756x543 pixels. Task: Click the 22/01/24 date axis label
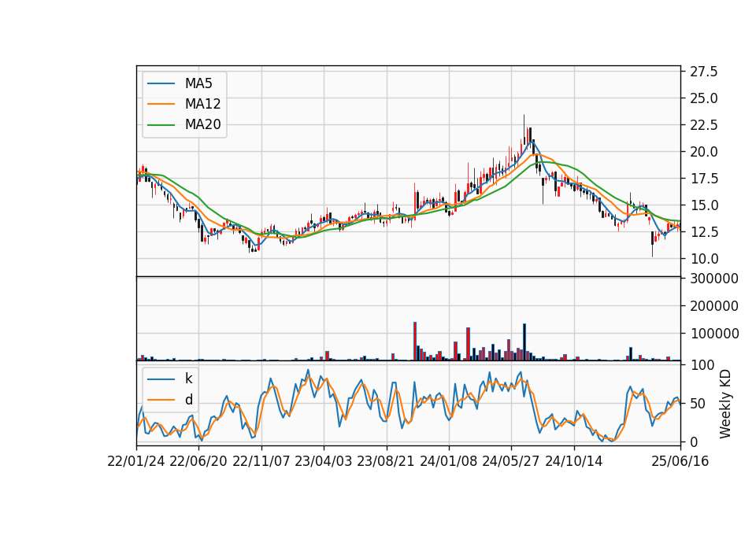(136, 461)
